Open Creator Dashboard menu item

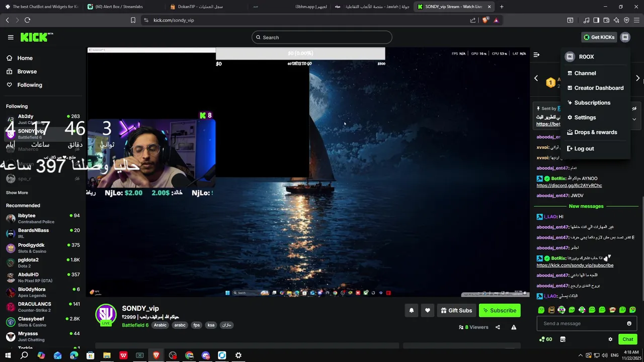(595, 88)
